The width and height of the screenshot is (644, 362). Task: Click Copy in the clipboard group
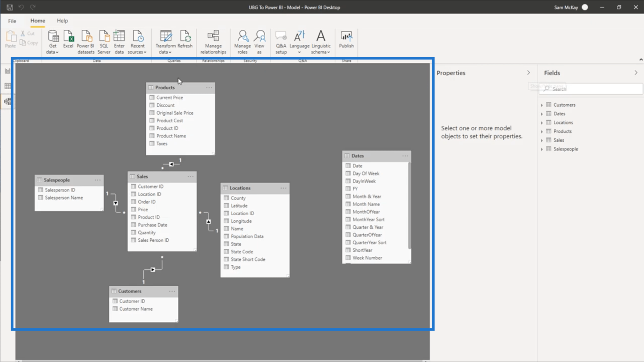point(29,43)
